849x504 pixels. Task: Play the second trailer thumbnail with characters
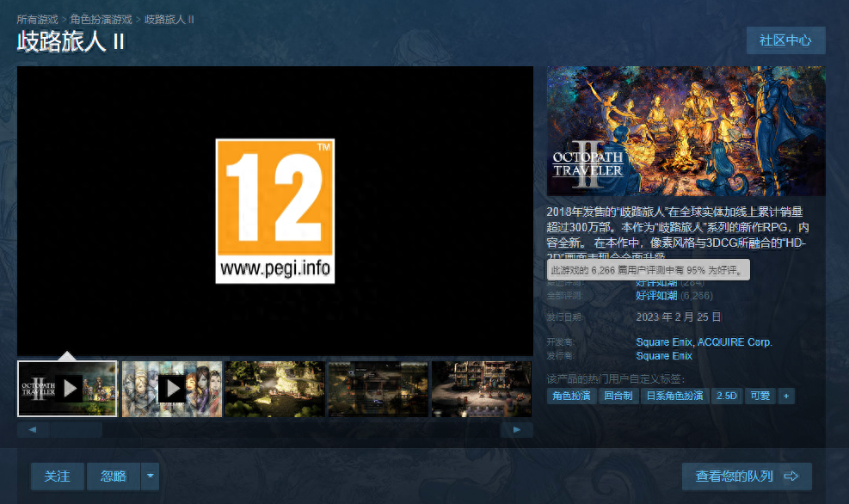172,389
